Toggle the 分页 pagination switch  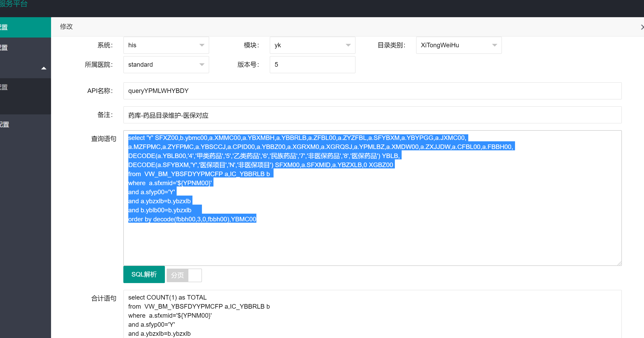pos(184,275)
